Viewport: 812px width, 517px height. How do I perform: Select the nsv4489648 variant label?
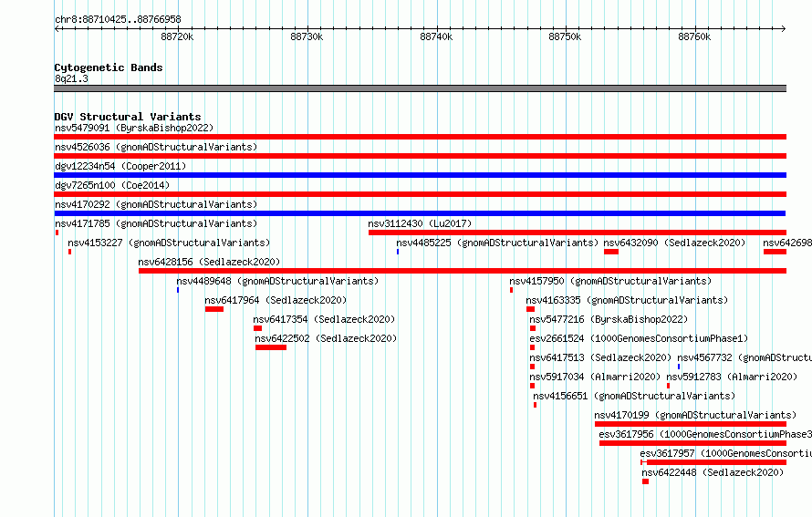(277, 281)
